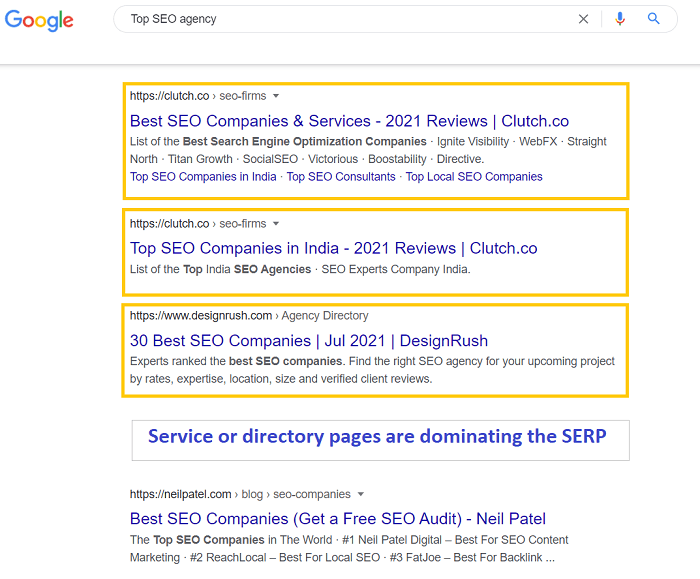Click snippet 'List of the Top India SEO Agencies'

click(x=221, y=269)
